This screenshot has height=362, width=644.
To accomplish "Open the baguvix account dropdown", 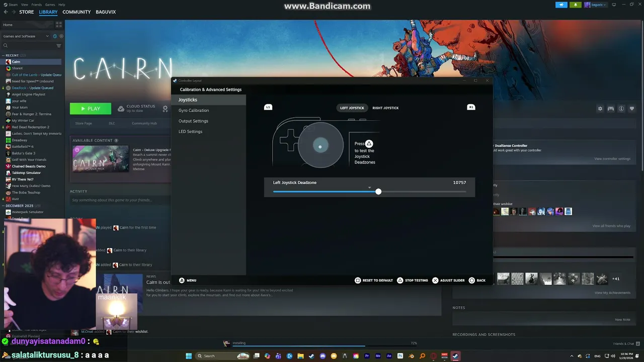I will pyautogui.click(x=596, y=5).
